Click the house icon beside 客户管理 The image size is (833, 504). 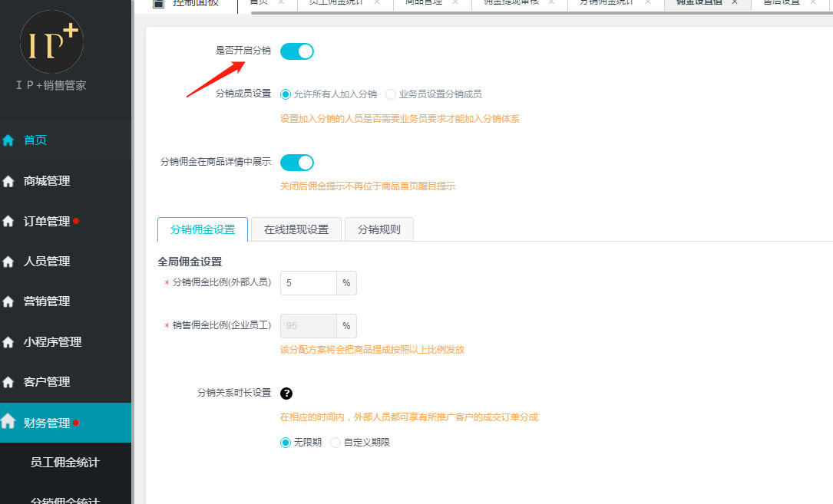tap(8, 382)
